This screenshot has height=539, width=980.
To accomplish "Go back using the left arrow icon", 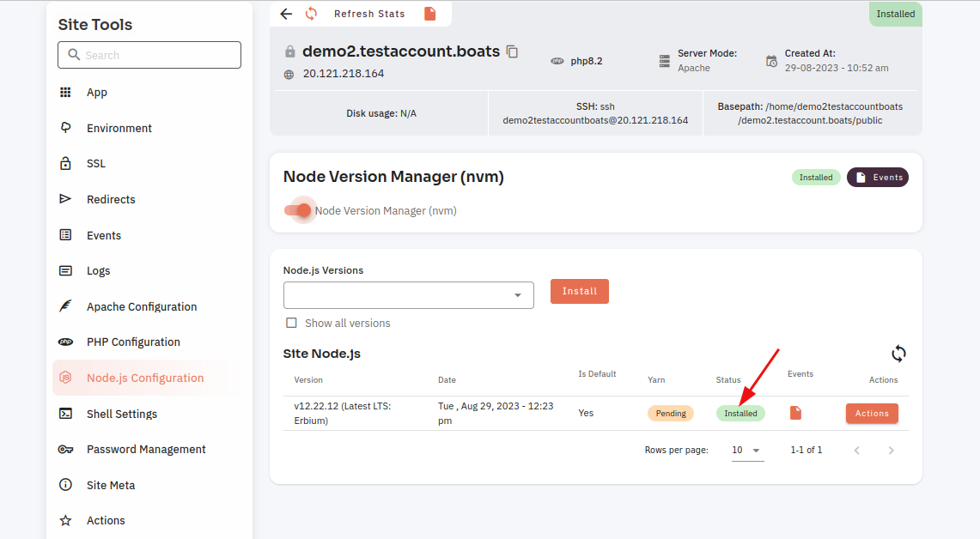I will coord(286,14).
